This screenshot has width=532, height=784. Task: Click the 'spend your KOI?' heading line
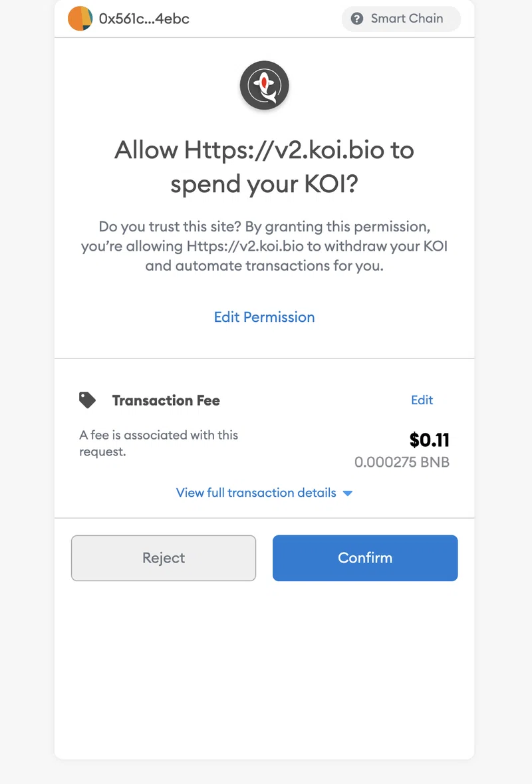pos(265,184)
